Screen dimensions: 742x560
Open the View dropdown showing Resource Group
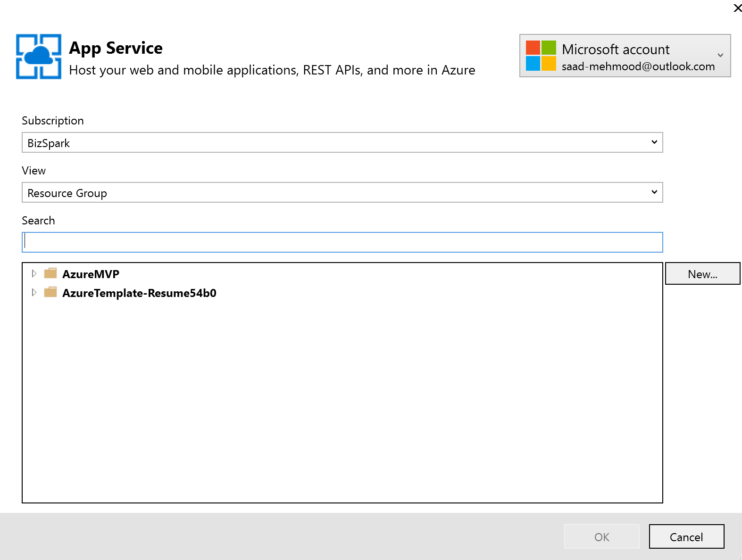342,192
